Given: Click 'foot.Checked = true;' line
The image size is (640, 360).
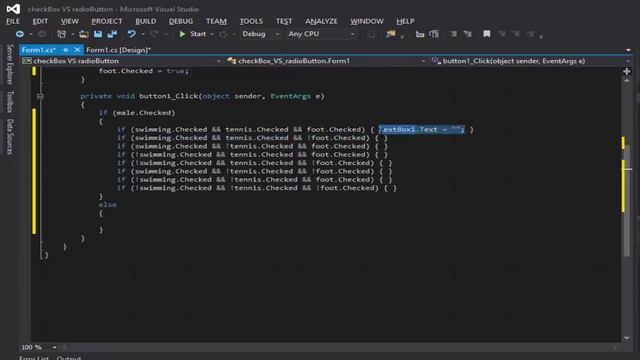Looking at the screenshot, I should tap(144, 71).
